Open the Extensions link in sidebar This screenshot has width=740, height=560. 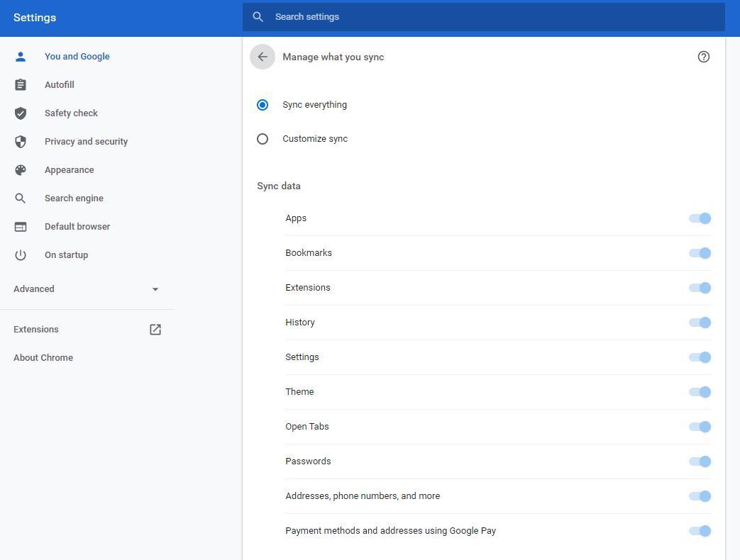tap(36, 330)
